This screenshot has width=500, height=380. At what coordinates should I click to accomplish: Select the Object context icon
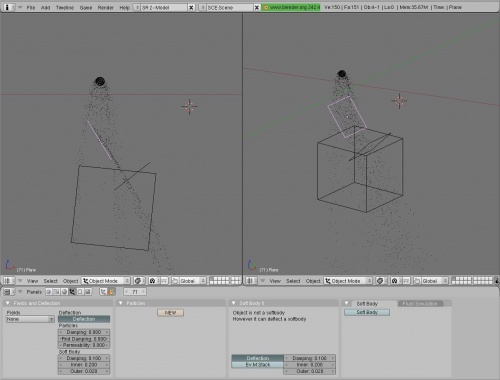[72, 292]
